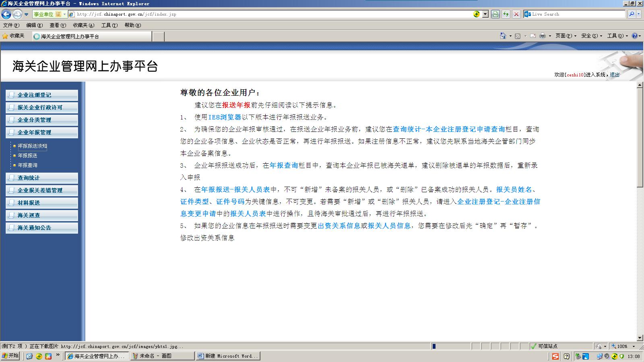Open the 页面(P) dropdown menu
Image resolution: width=644 pixels, height=362 pixels.
[x=566, y=36]
